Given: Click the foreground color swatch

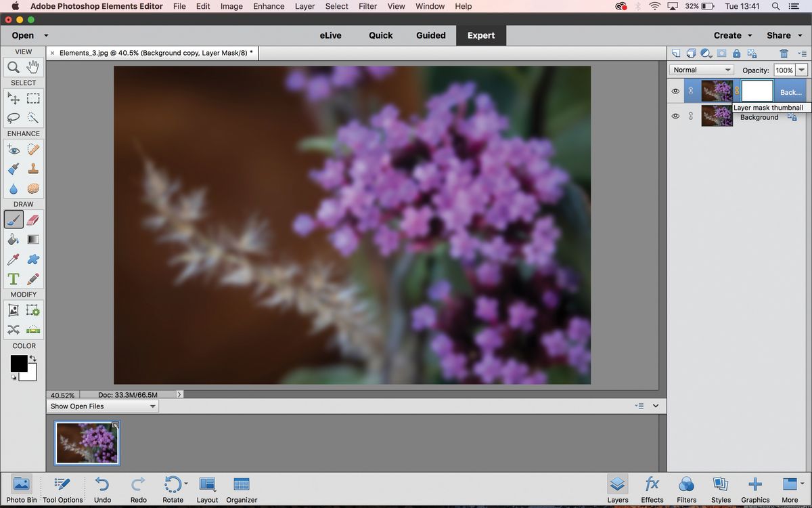Looking at the screenshot, I should click(x=20, y=363).
